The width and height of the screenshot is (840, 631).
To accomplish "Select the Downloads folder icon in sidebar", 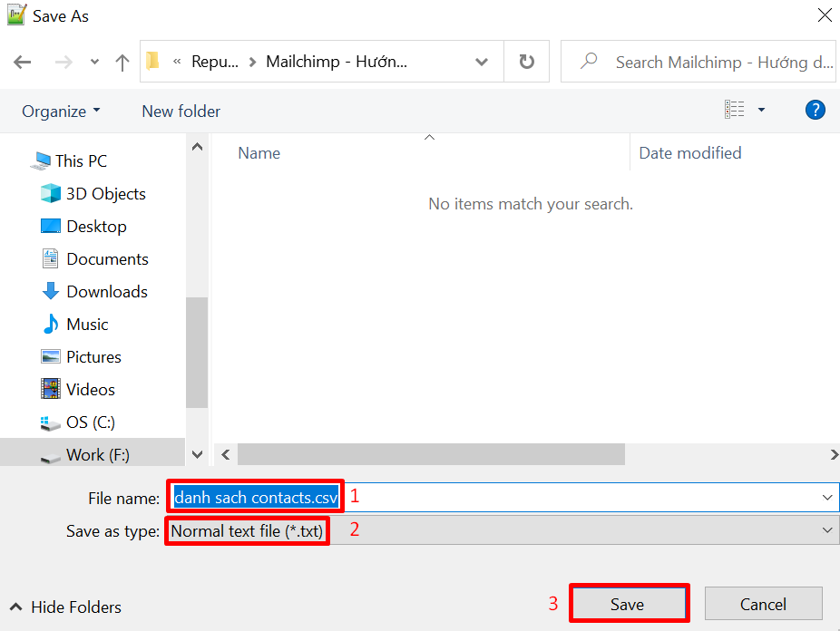I will 51,291.
